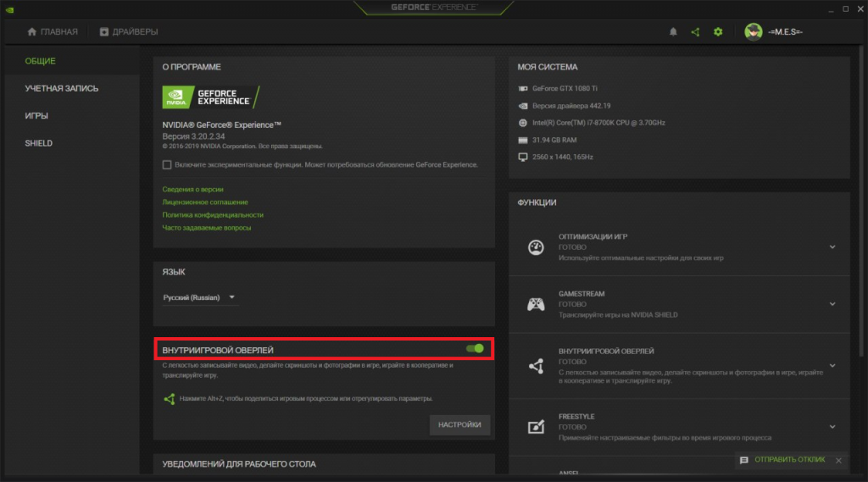Click the Версия 3.20.2.34 text

[x=193, y=136]
